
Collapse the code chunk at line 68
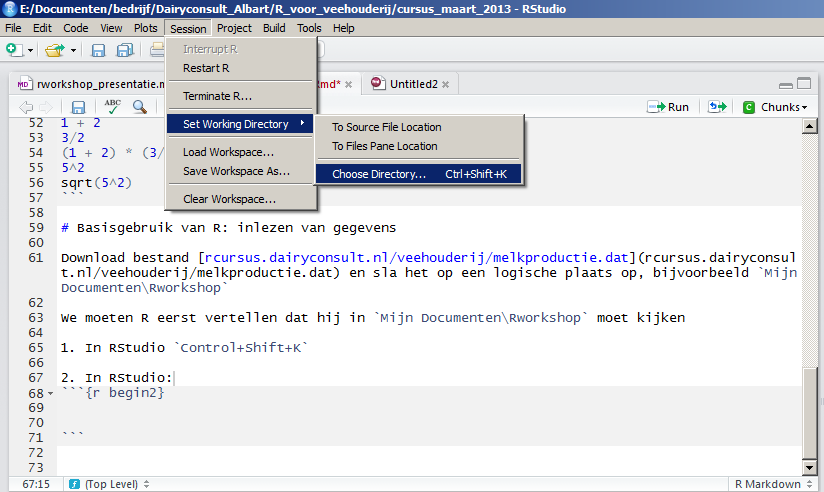tap(50, 393)
